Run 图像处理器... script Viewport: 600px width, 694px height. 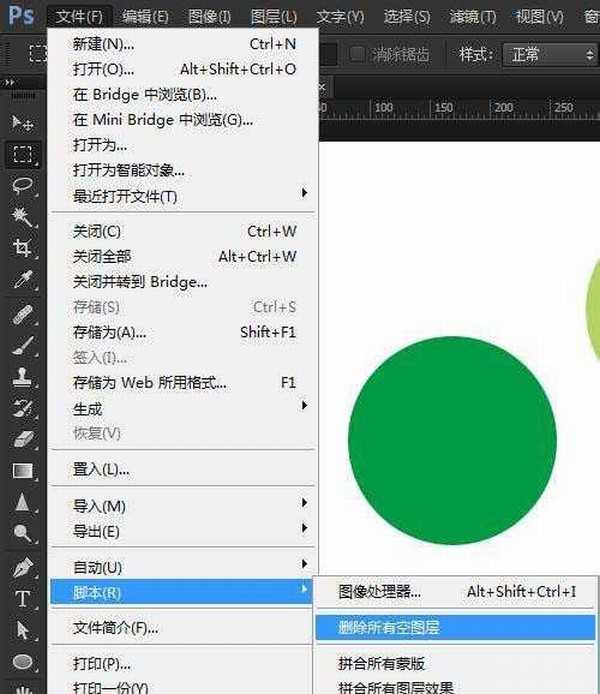pyautogui.click(x=454, y=591)
